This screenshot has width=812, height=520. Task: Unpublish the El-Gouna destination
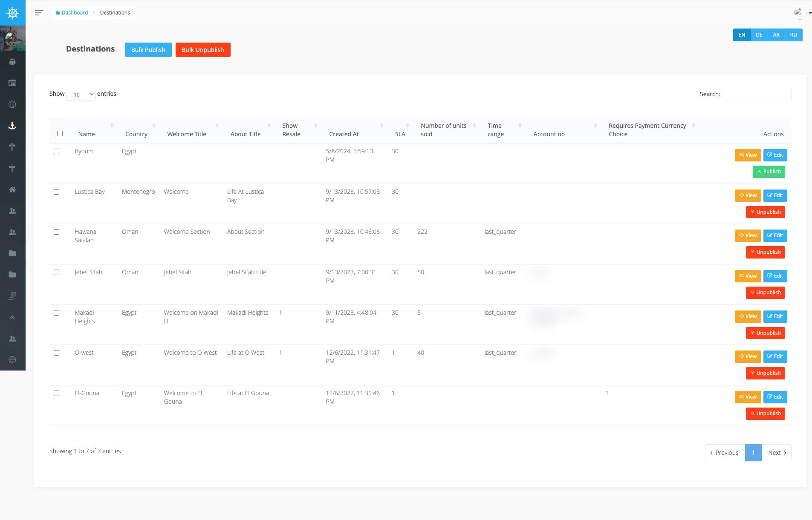pos(766,414)
